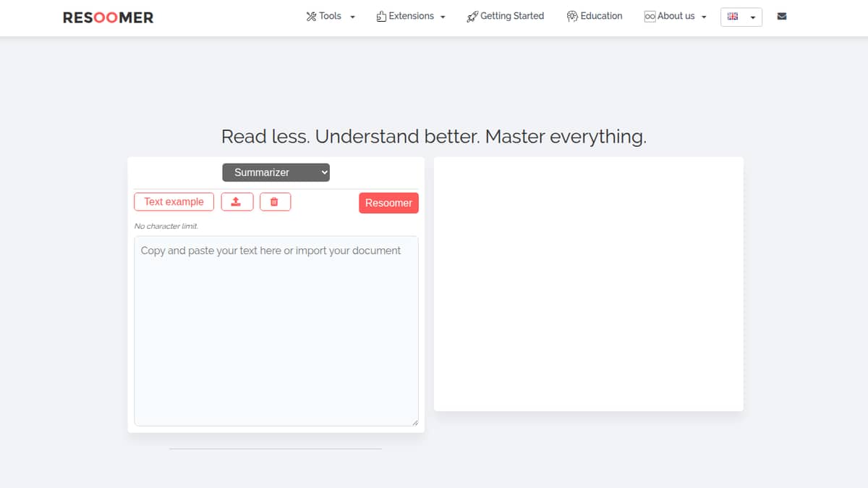868x488 pixels.
Task: Click the red Resoomer button
Action: point(388,203)
